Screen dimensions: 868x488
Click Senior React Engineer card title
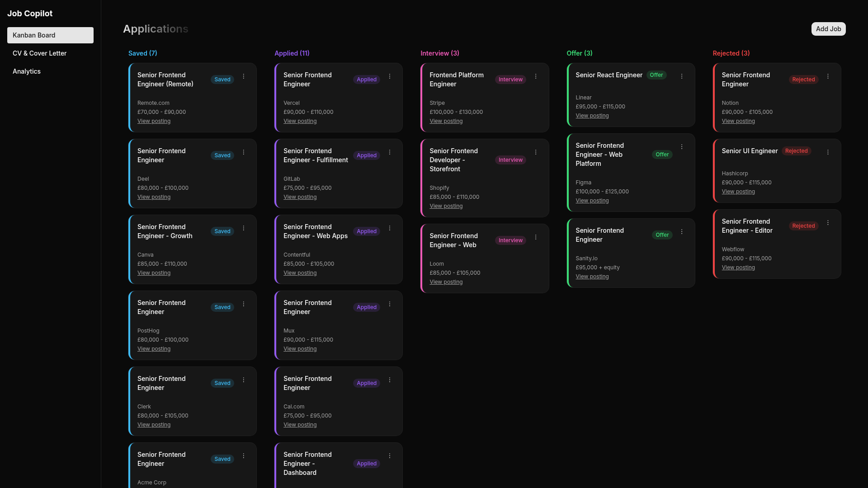[x=609, y=75]
